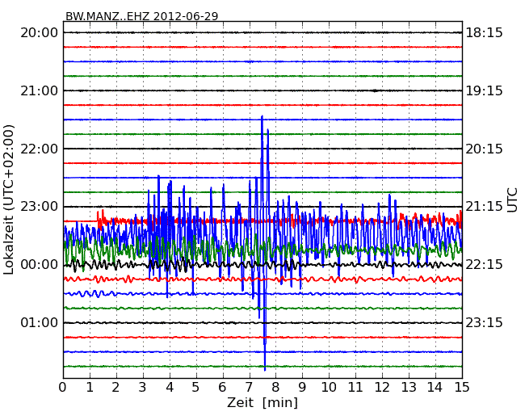Click x-axis tick label 2
The width and height of the screenshot is (525, 420).
point(115,387)
